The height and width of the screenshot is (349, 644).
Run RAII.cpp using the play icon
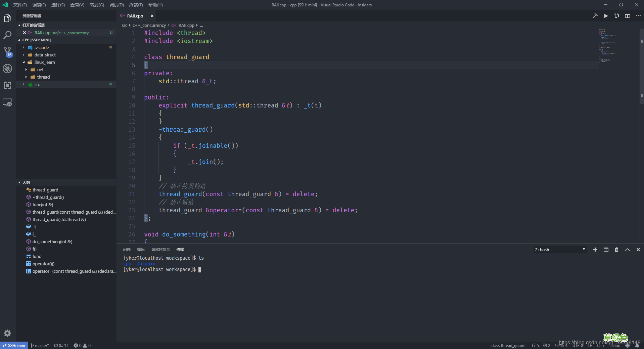(x=605, y=15)
